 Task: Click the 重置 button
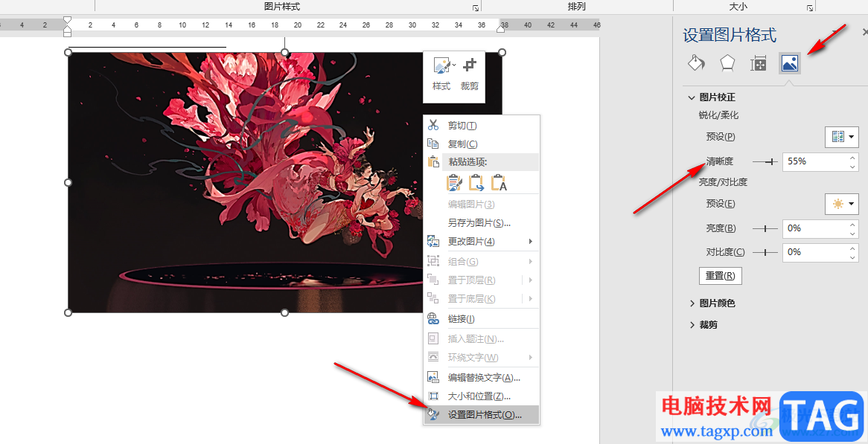(720, 276)
